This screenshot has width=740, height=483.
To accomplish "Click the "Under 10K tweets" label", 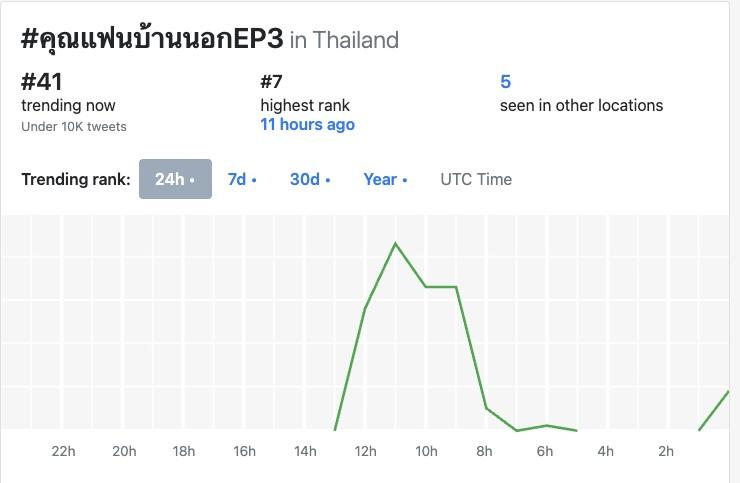I will click(74, 127).
